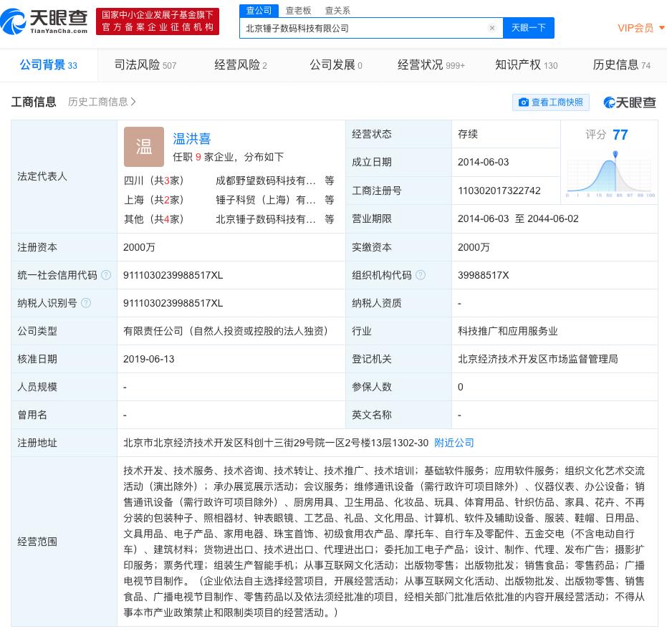Click the camera icon for 查看工商快照

[x=524, y=102]
